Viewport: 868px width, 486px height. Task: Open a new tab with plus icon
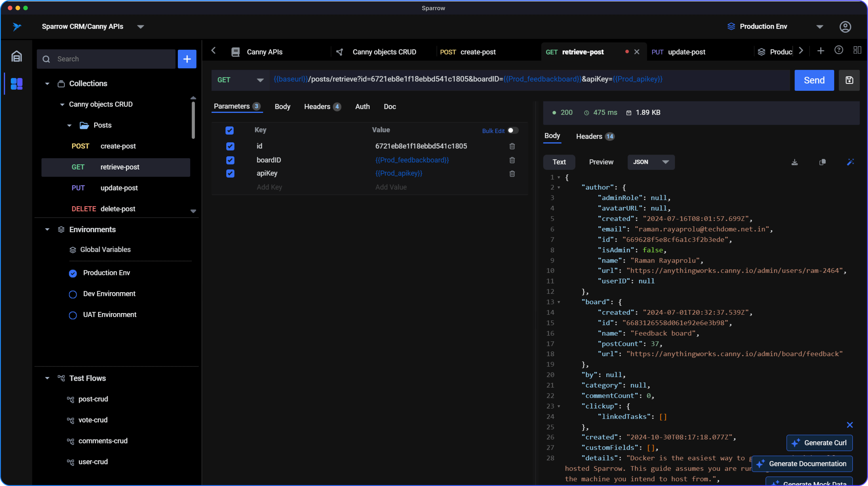[x=821, y=51]
